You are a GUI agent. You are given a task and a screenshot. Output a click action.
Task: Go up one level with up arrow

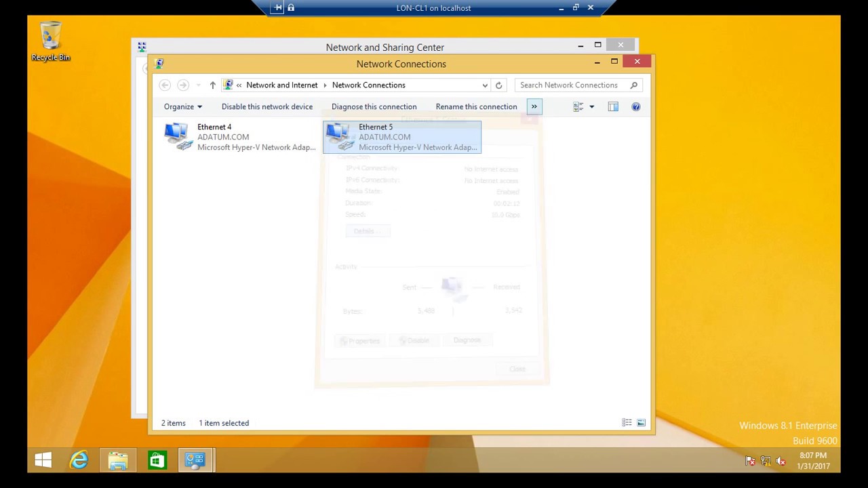[212, 85]
